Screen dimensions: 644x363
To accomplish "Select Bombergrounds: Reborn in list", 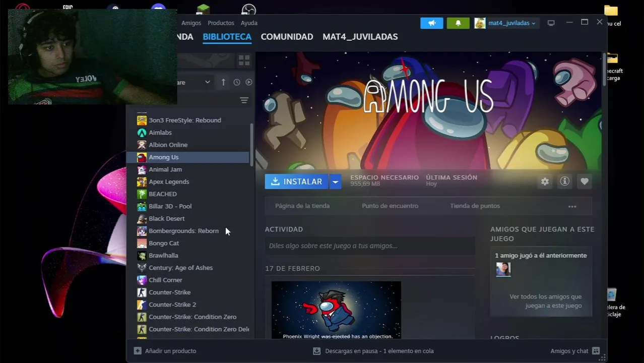I will [188, 231].
